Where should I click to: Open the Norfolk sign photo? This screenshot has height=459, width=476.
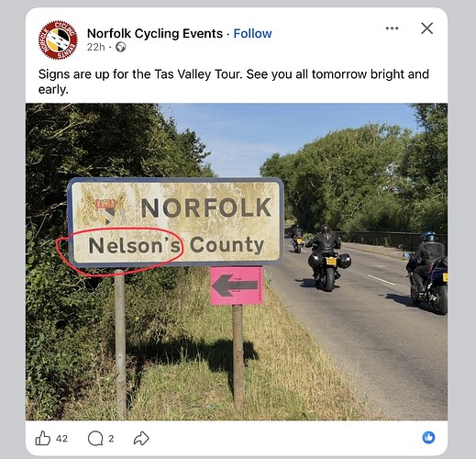pos(237,262)
